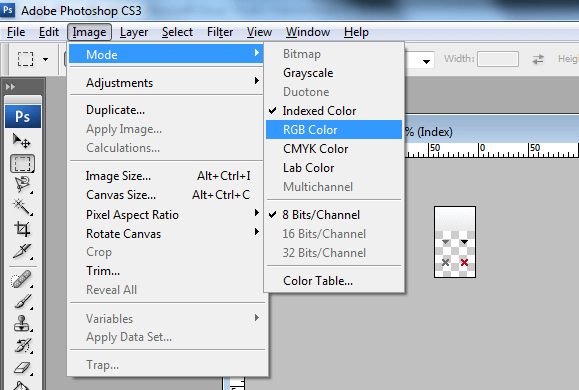Select the Rectangular Marquee tool in toolbox
Screen dimensions: 579x390
[x=22, y=164]
